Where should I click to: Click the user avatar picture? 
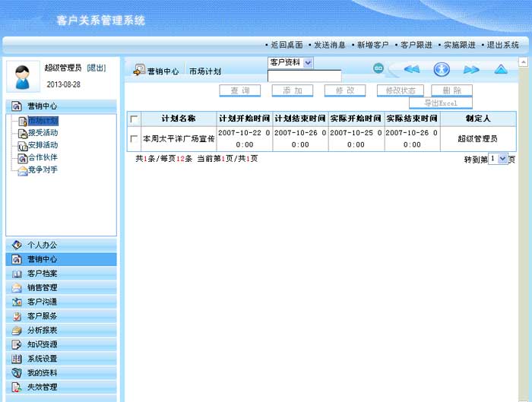(x=23, y=76)
